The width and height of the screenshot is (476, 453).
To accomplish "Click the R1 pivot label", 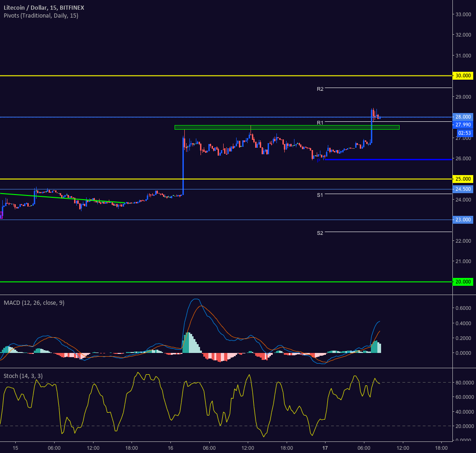I will coord(320,123).
